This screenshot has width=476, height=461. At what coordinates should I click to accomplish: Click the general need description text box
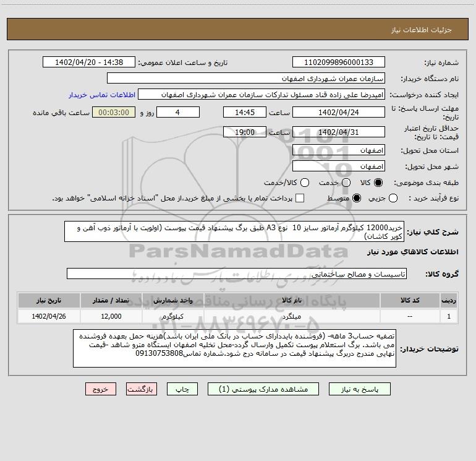[234, 232]
